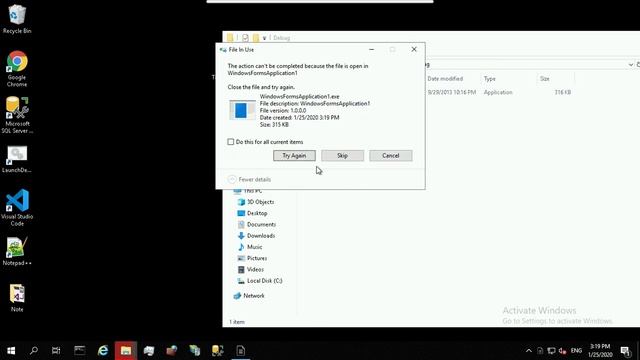Open network status tray icon

tap(551, 351)
